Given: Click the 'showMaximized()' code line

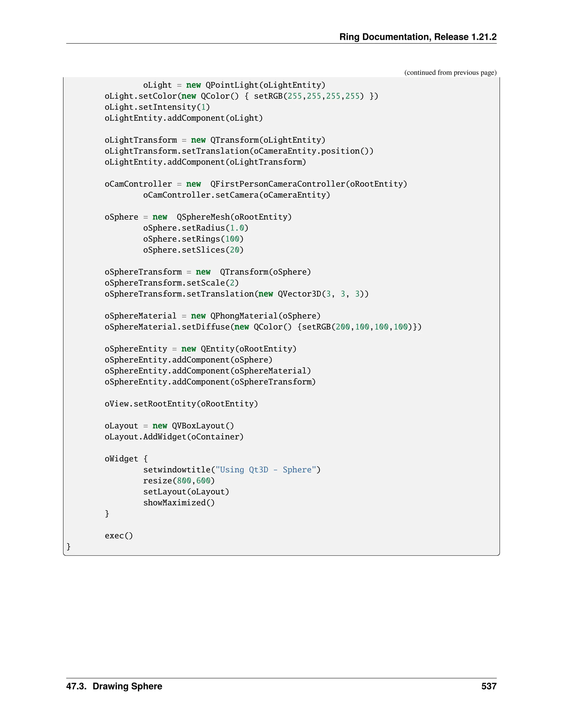Looking at the screenshot, I should click(179, 503).
